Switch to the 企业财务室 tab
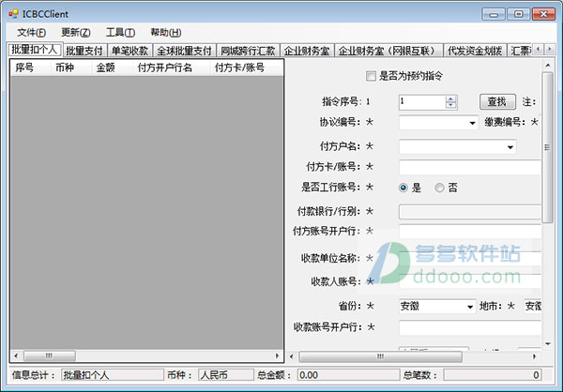Image resolution: width=563 pixels, height=392 pixels. point(307,51)
